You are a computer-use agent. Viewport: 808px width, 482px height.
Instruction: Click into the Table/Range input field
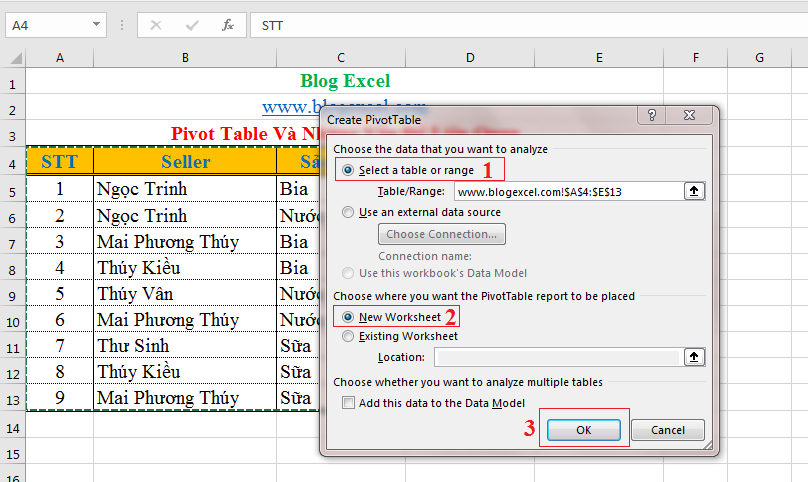pyautogui.click(x=569, y=192)
